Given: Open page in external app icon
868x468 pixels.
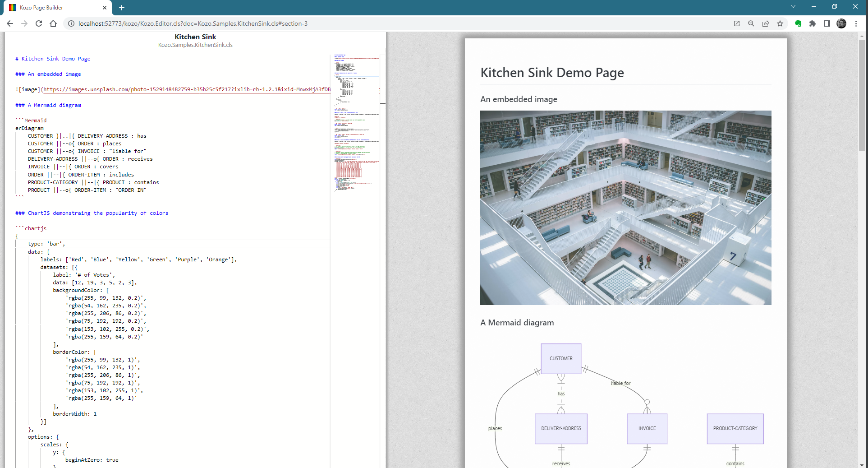Looking at the screenshot, I should click(737, 23).
